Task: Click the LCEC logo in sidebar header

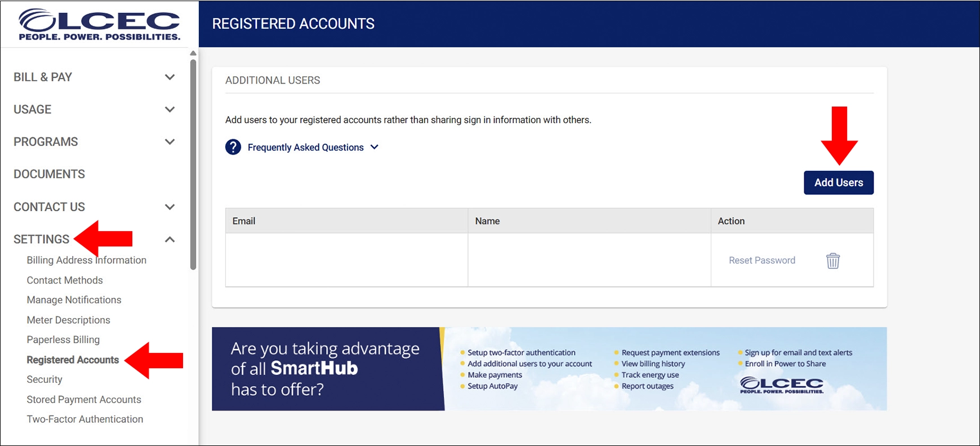Action: click(x=99, y=25)
